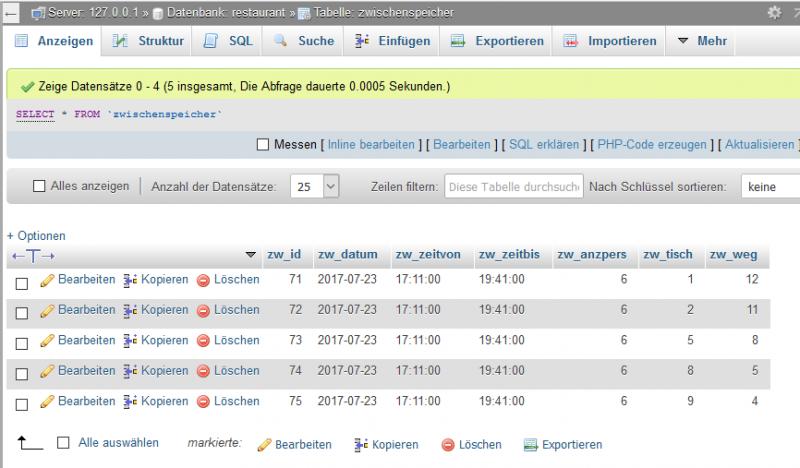This screenshot has height=468, width=800.
Task: Open the Exportieren tab
Action: click(497, 41)
